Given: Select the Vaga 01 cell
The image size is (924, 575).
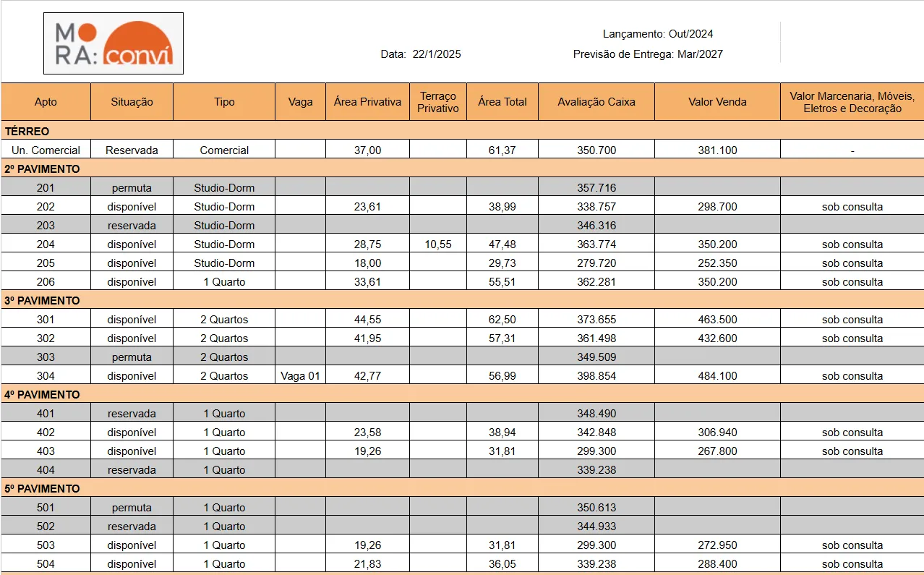Looking at the screenshot, I should [x=300, y=375].
